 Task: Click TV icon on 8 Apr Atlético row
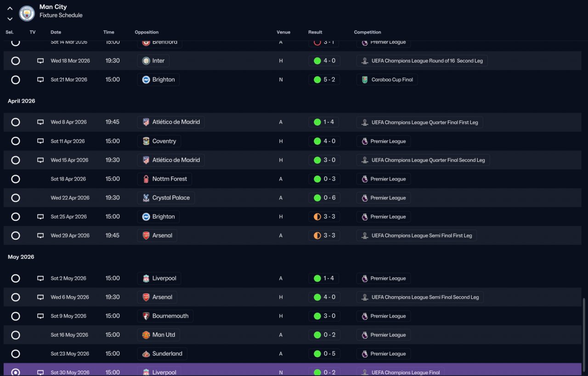[40, 122]
